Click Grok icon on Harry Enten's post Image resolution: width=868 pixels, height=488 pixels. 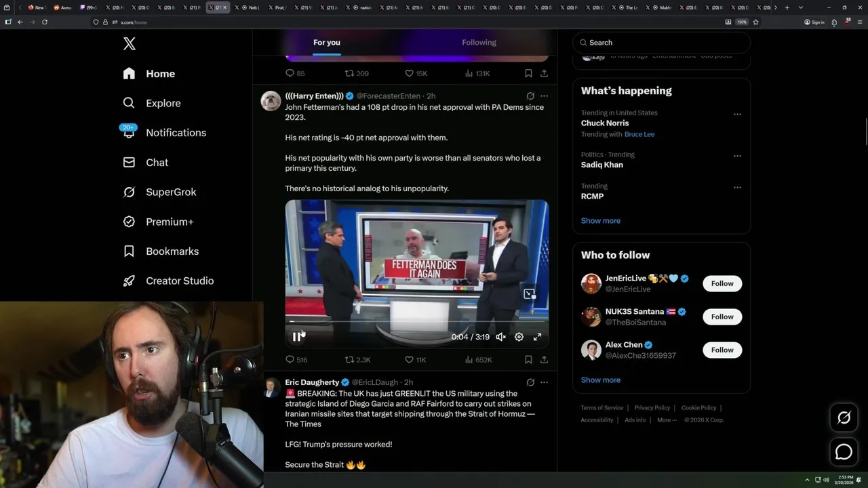(x=530, y=96)
